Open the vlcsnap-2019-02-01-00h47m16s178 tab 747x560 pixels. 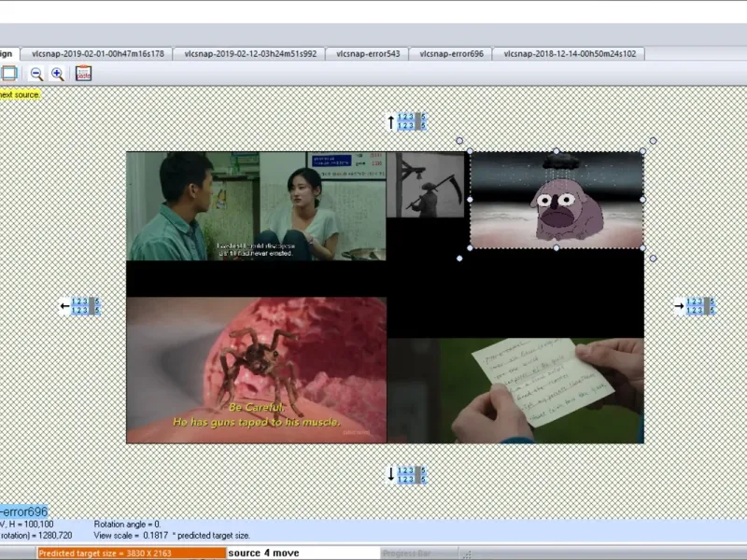click(97, 54)
